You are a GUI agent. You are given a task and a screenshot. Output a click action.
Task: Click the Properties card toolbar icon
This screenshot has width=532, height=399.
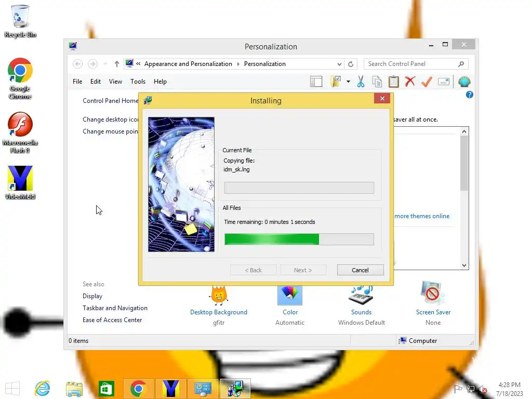point(444,82)
